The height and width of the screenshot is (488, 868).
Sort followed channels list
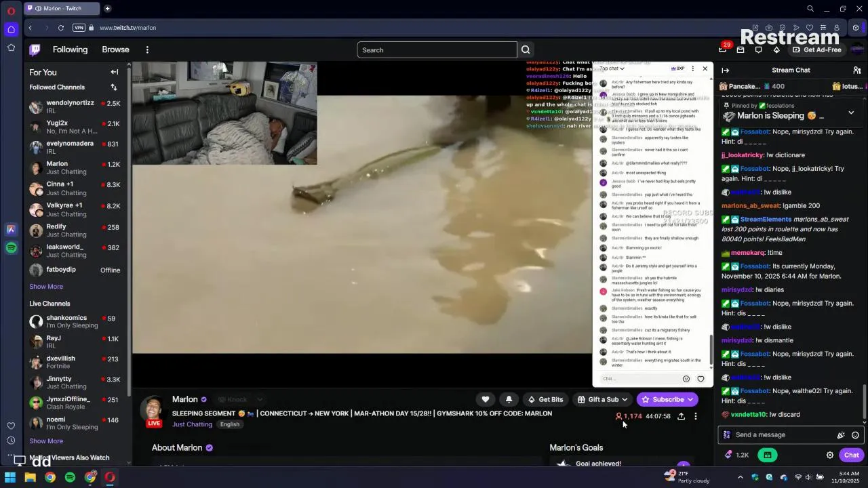coord(114,87)
